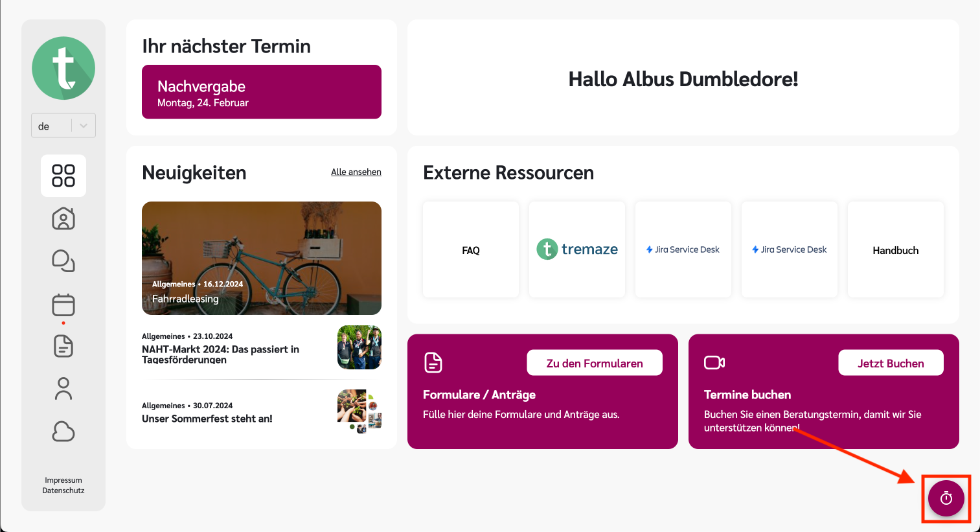The height and width of the screenshot is (532, 980).
Task: Open the cloud sidebar icon
Action: 63,432
